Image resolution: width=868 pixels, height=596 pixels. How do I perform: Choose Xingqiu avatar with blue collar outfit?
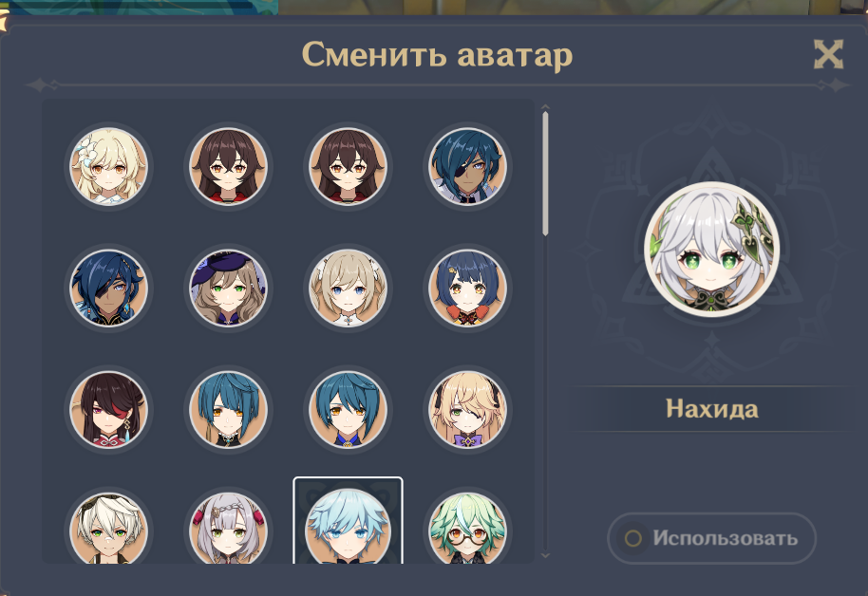(x=348, y=409)
